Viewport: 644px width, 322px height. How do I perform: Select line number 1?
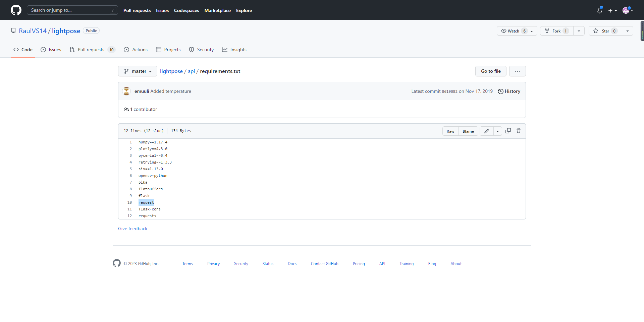[x=131, y=142]
